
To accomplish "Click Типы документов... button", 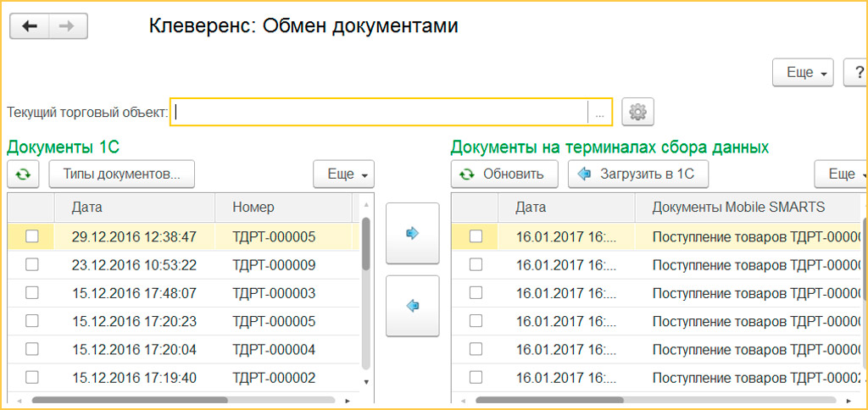I will [122, 175].
